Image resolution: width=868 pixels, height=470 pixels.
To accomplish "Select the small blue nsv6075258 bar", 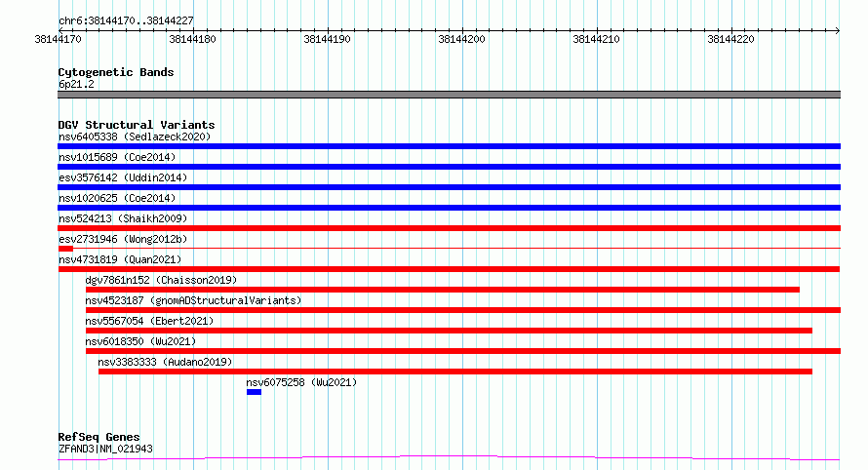I will [x=255, y=392].
